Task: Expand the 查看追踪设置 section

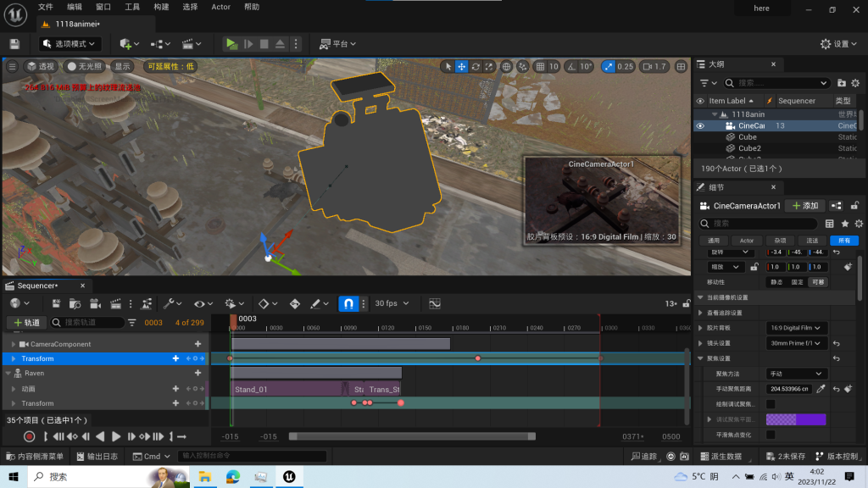Action: (700, 313)
